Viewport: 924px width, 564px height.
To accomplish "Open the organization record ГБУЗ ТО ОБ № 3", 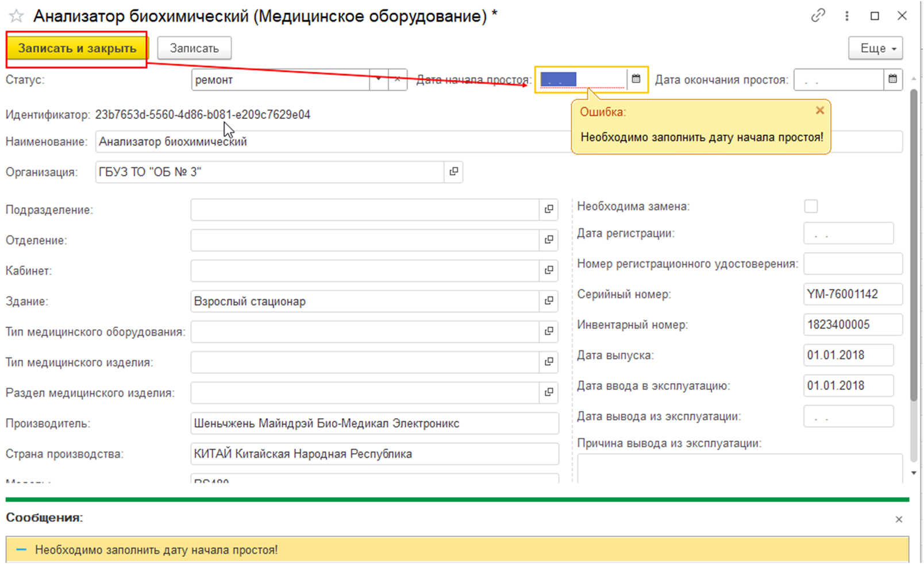I will coord(453,172).
